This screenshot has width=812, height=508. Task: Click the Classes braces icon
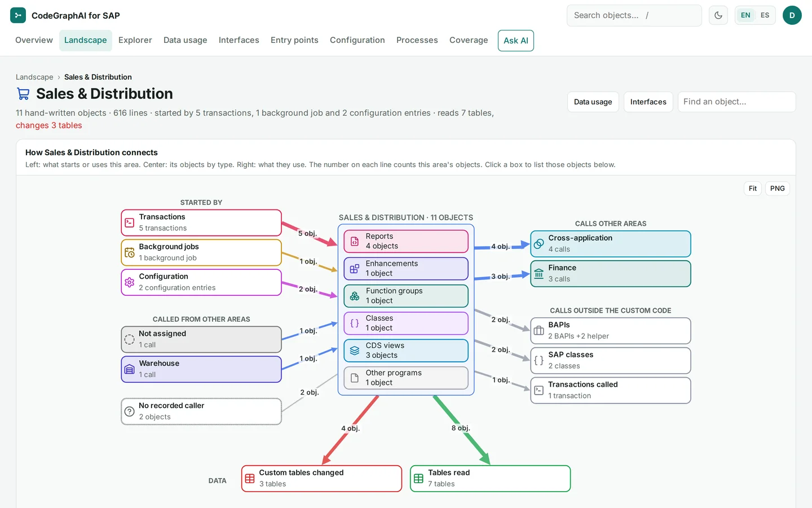pos(355,323)
